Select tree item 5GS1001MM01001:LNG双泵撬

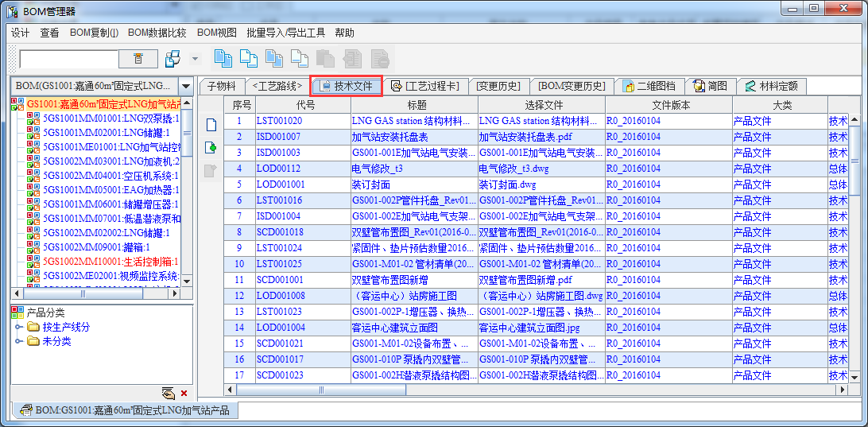111,118
